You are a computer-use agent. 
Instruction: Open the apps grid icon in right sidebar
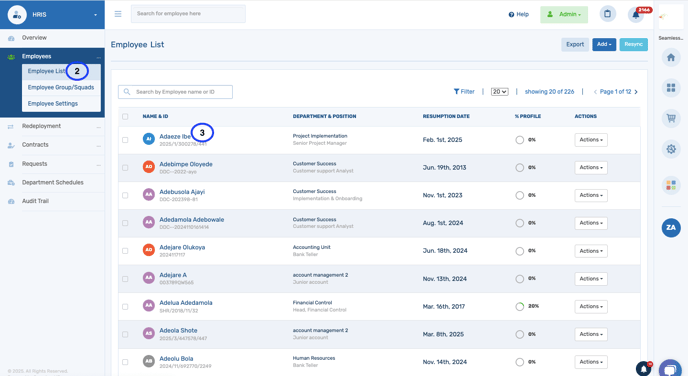coord(671,88)
